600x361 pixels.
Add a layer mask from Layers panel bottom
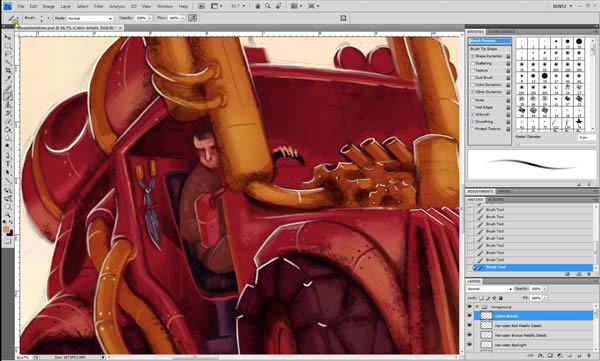tap(550, 356)
